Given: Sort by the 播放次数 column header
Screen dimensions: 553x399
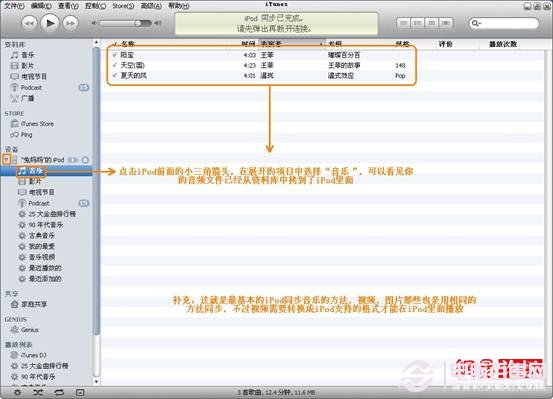Looking at the screenshot, I should click(x=503, y=44).
